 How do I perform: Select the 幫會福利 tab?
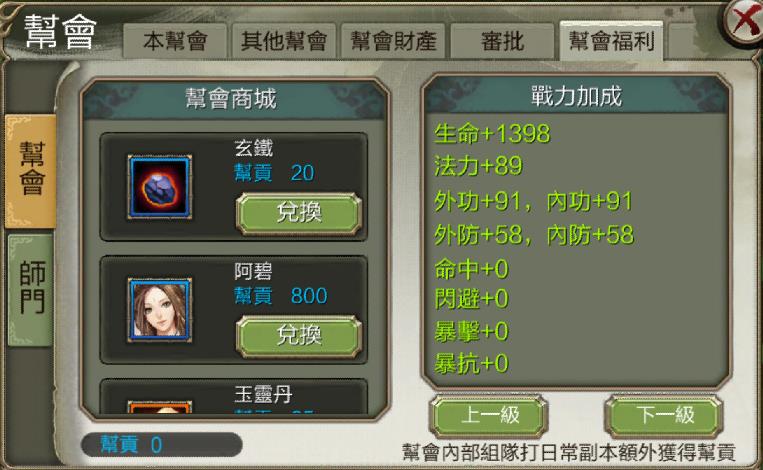[x=612, y=41]
